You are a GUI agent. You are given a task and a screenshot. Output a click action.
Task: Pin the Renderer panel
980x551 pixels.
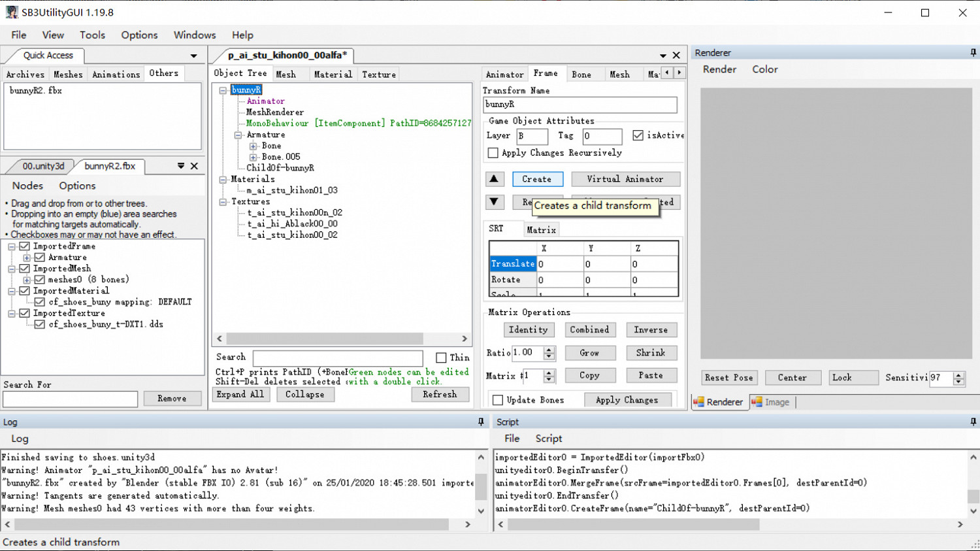973,53
